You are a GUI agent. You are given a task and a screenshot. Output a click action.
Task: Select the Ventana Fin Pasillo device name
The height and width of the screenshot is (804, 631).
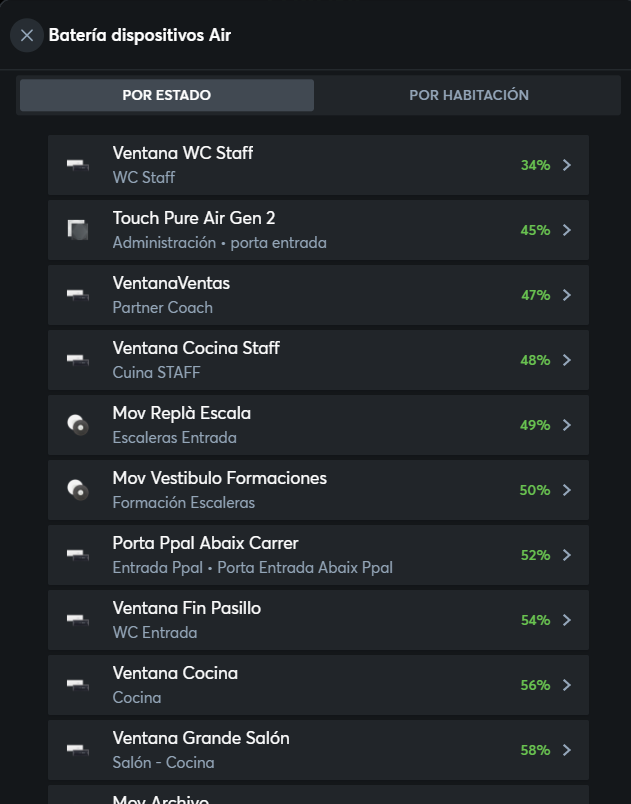pos(187,608)
